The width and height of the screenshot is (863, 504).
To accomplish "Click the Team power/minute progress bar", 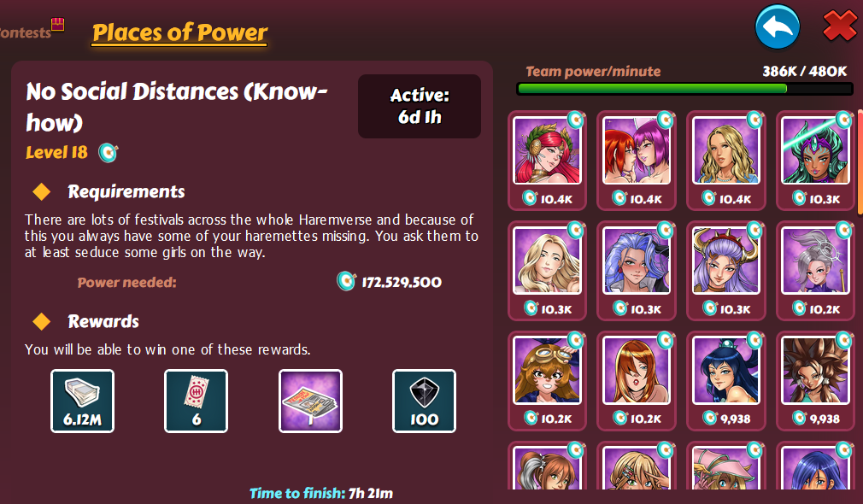I will coord(684,89).
